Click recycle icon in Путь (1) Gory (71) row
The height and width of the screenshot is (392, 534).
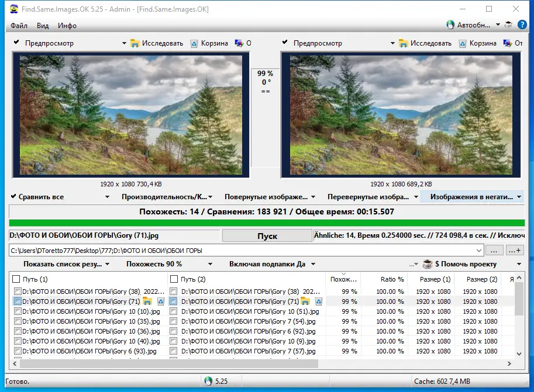(x=161, y=301)
